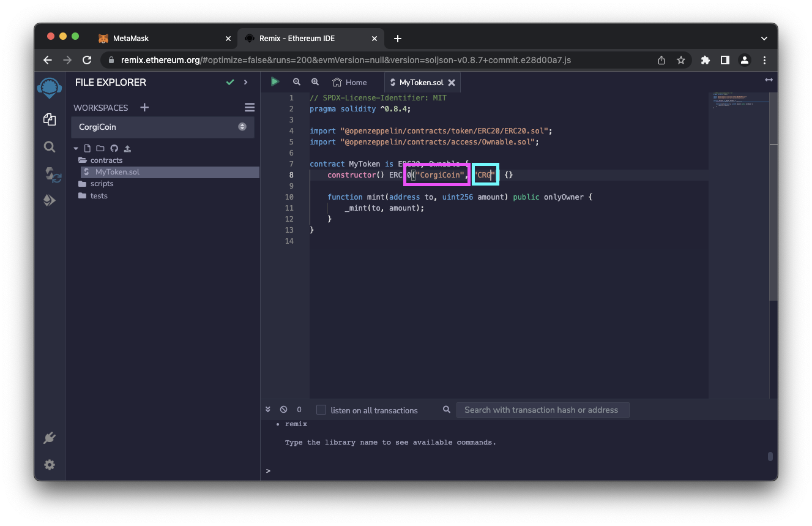Screen dimensions: 812x526
Task: Open the workspaces hamburger menu
Action: 249,107
